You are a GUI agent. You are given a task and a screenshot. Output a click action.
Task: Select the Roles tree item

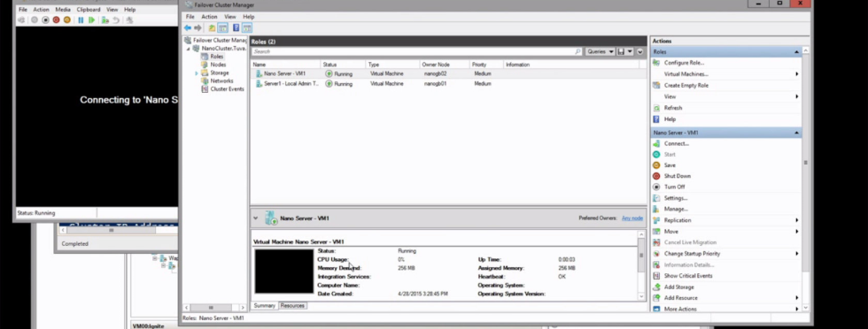(216, 57)
